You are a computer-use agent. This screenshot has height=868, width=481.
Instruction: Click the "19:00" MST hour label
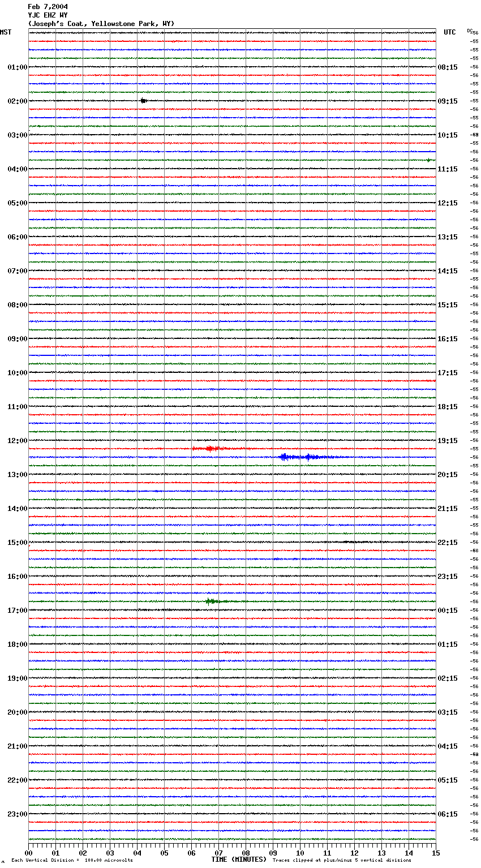pos(18,678)
